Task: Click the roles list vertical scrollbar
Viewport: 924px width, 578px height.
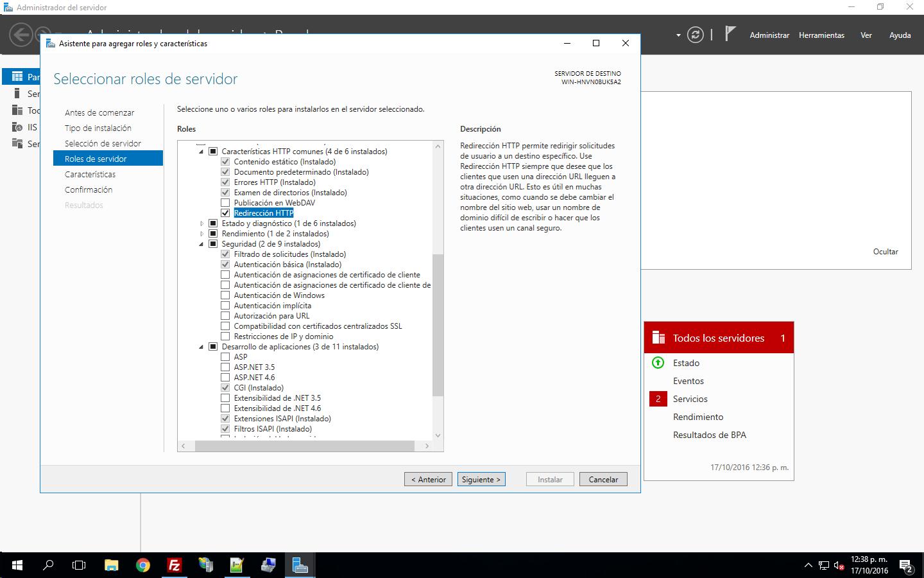Action: tap(438, 324)
